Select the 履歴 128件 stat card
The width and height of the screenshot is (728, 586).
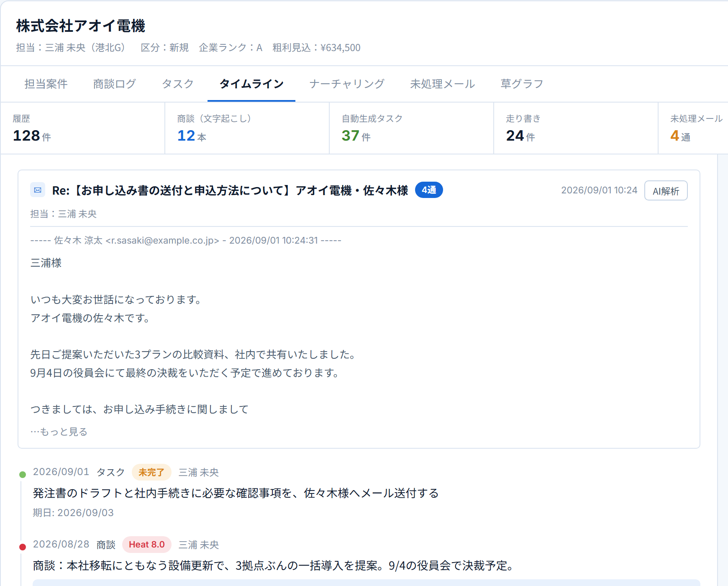(83, 128)
